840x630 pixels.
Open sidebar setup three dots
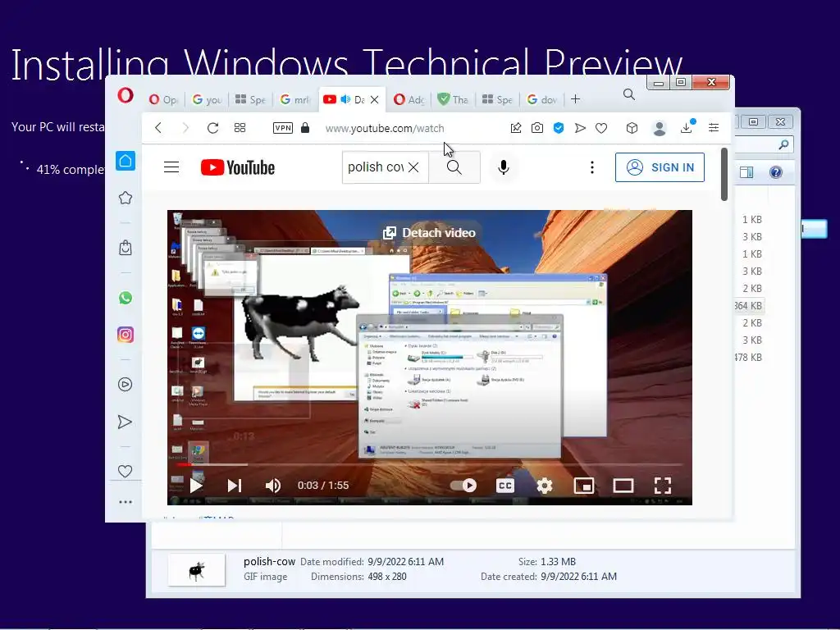pos(126,502)
